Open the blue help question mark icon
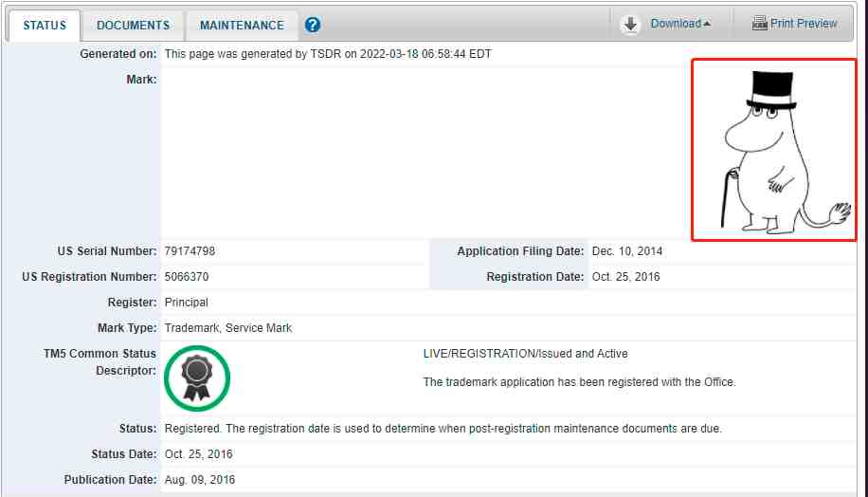Viewport: 868px width, 497px height. (312, 25)
